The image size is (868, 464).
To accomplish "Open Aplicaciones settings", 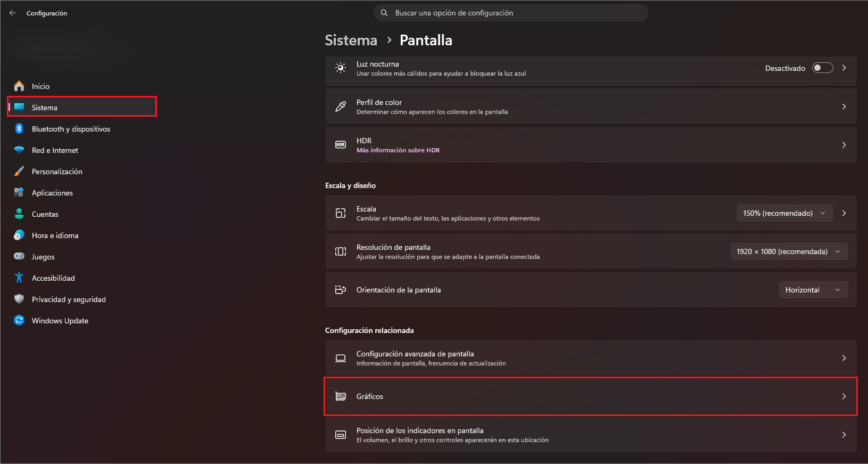I will [x=82, y=192].
